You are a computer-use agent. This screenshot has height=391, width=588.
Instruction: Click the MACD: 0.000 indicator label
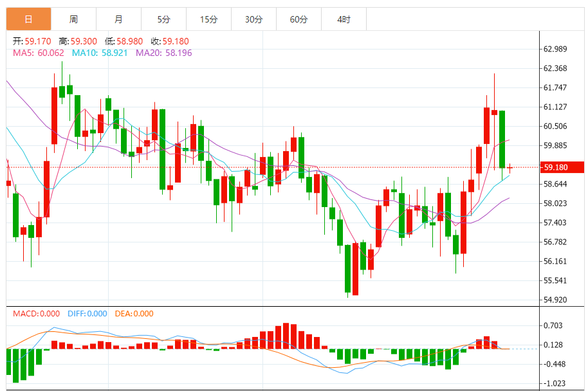[x=36, y=314]
